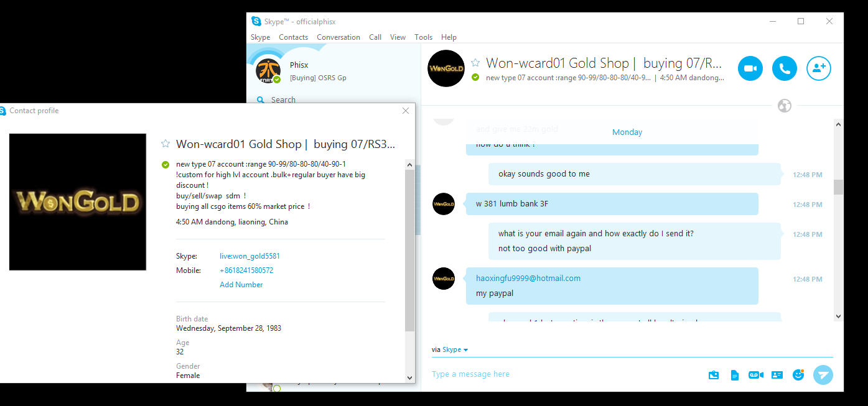Image resolution: width=868 pixels, height=406 pixels.
Task: Open the Tools menu
Action: click(423, 37)
